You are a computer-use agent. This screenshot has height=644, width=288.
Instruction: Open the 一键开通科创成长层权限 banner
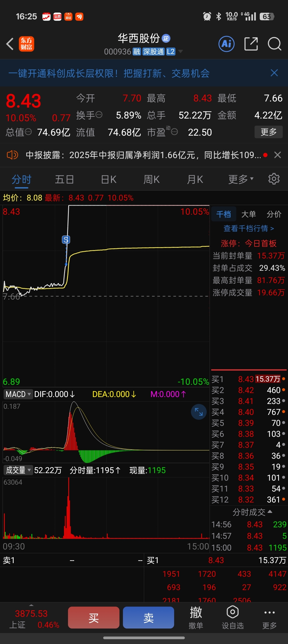click(109, 73)
